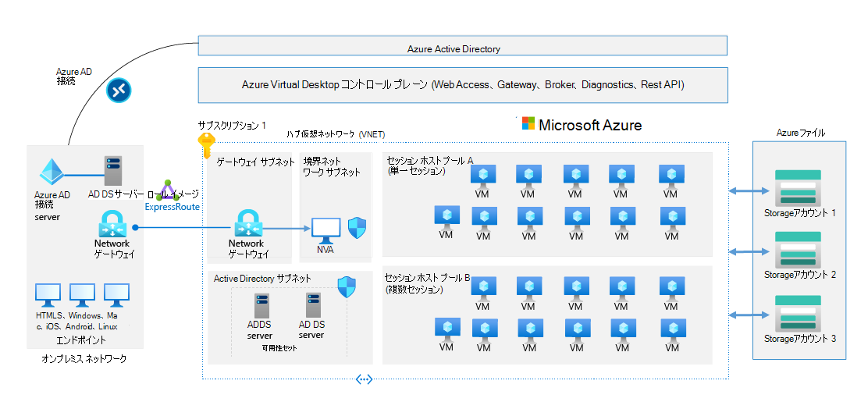Viewport: 868px width, 409px height.
Task: Click the Azure Virtual Desktop control plane bar
Action: pos(463,85)
